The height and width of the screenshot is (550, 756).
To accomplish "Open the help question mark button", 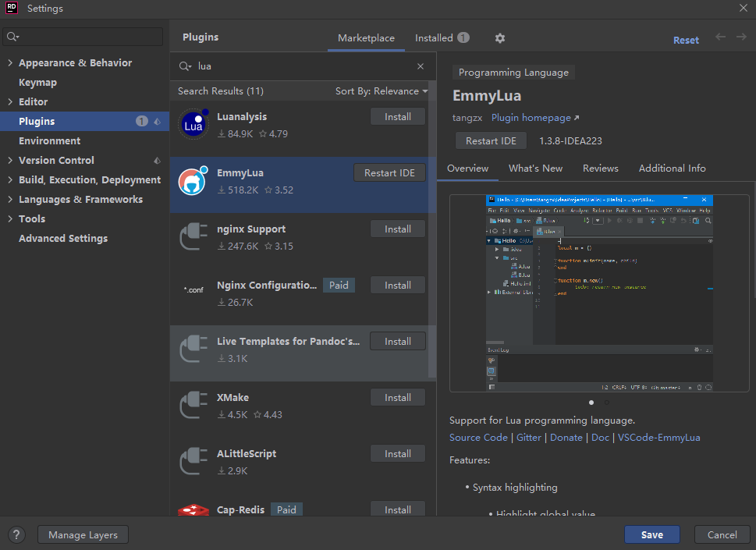I will (x=16, y=534).
